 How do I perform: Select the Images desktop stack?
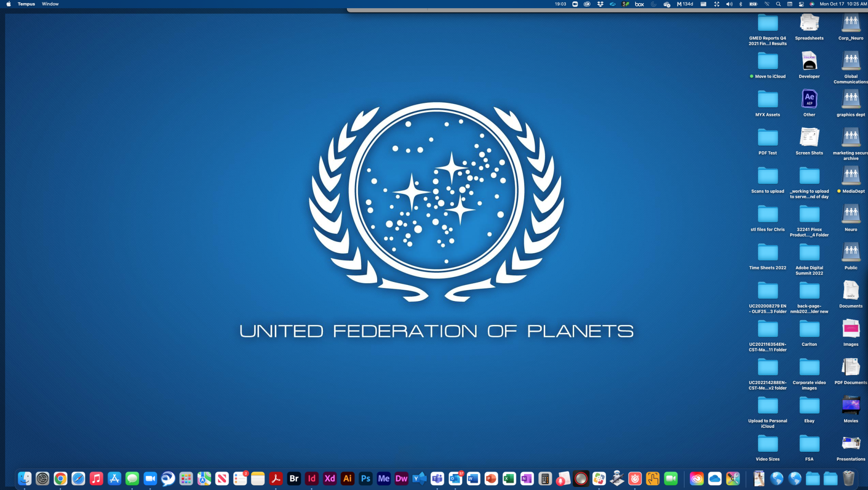pos(851,333)
